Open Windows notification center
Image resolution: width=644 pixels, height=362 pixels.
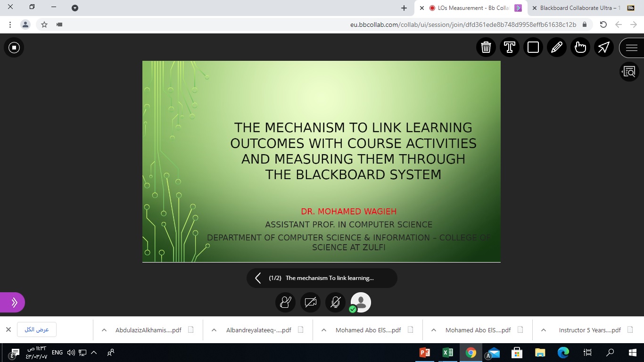coord(15,353)
